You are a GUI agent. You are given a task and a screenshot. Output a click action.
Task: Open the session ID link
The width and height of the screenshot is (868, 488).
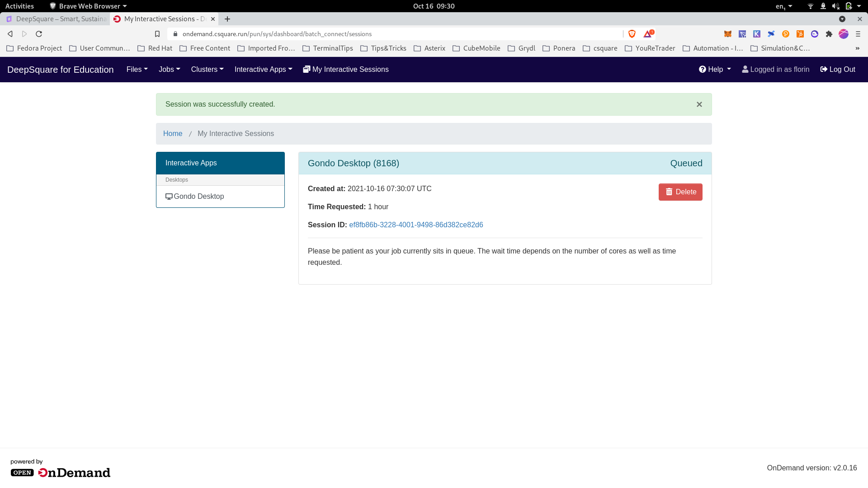click(x=416, y=225)
